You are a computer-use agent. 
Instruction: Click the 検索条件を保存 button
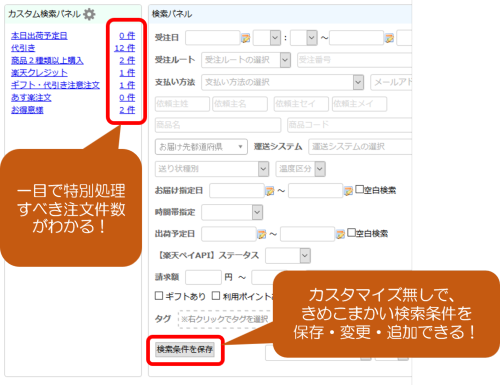(185, 349)
